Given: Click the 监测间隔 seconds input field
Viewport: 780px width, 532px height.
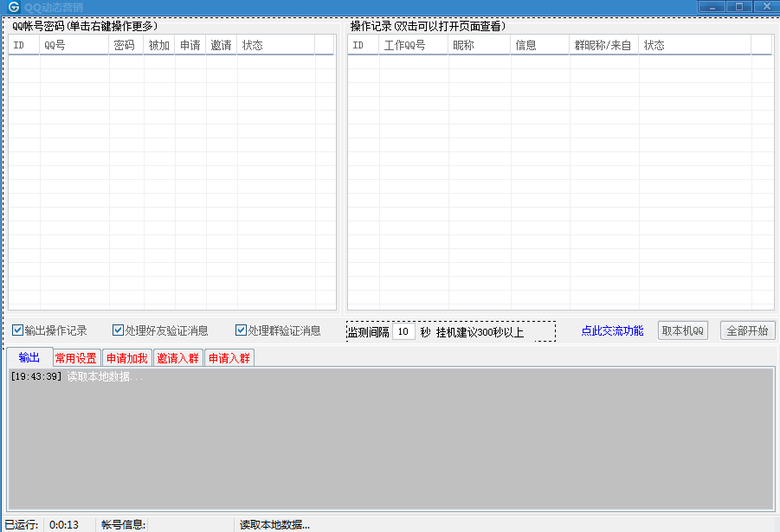Looking at the screenshot, I should (403, 331).
